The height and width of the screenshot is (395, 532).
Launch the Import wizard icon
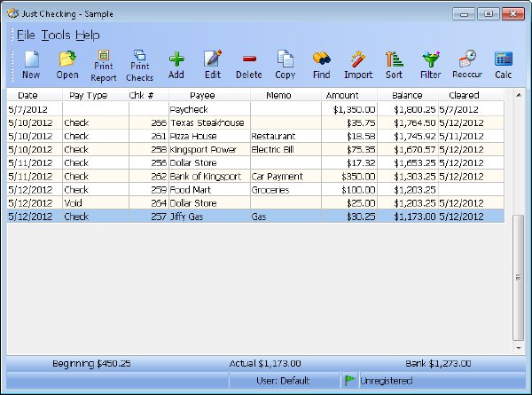(358, 66)
